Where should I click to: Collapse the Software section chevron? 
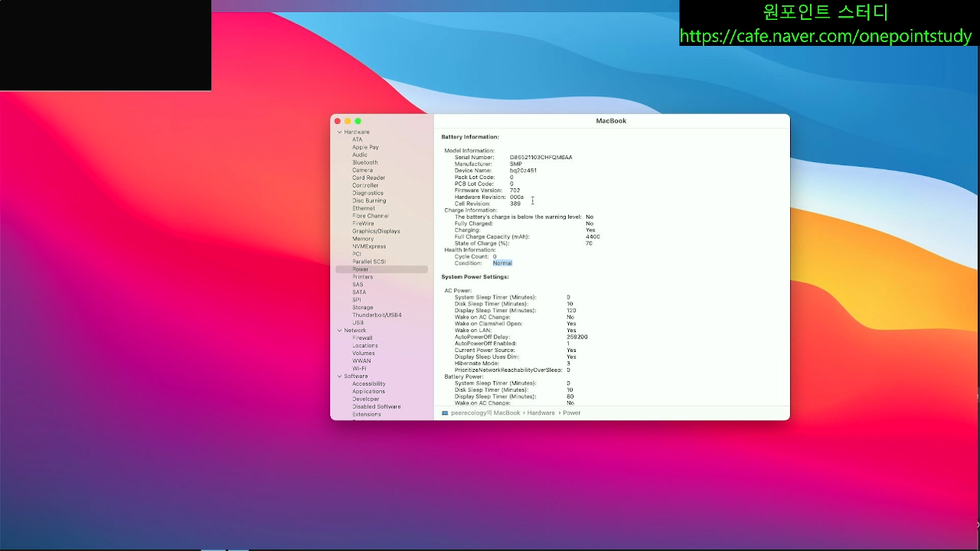pos(340,377)
